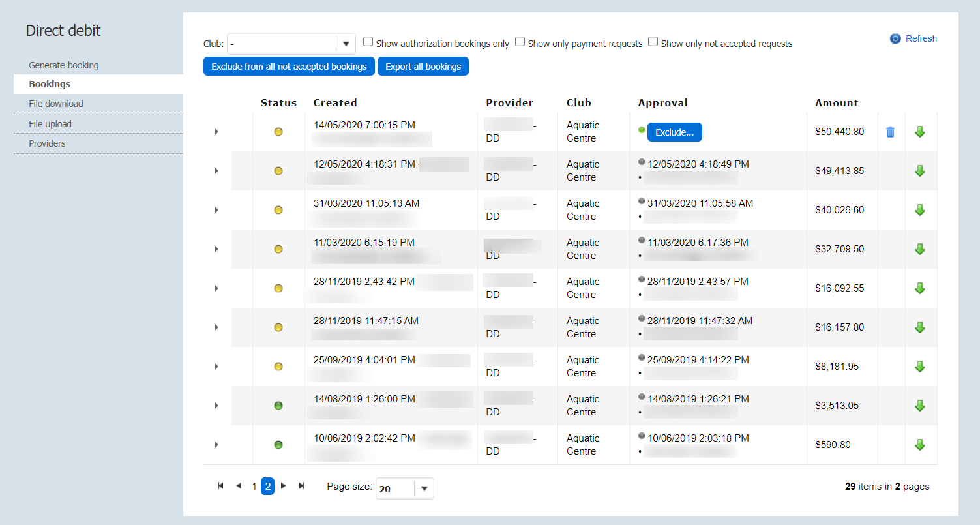Open the Page size dropdown
This screenshot has width=980, height=525.
click(424, 488)
